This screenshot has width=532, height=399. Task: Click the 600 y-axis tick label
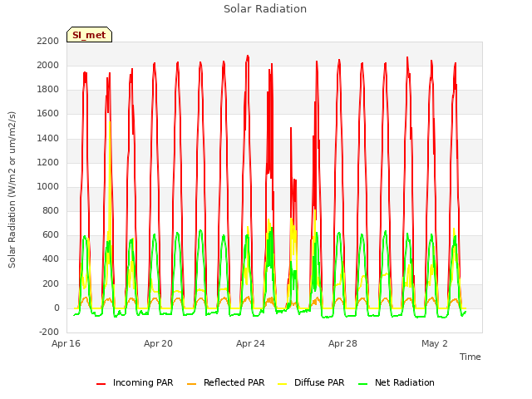(x=51, y=235)
